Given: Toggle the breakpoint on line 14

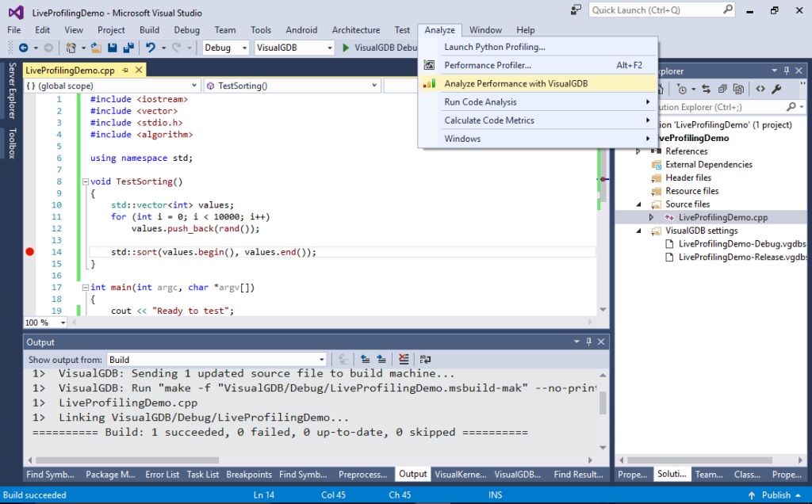Looking at the screenshot, I should click(30, 252).
